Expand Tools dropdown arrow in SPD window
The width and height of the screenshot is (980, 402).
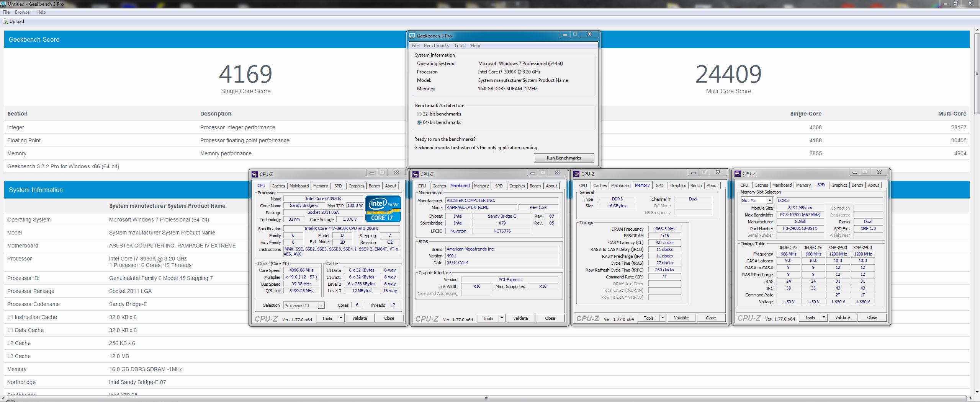pyautogui.click(x=824, y=317)
